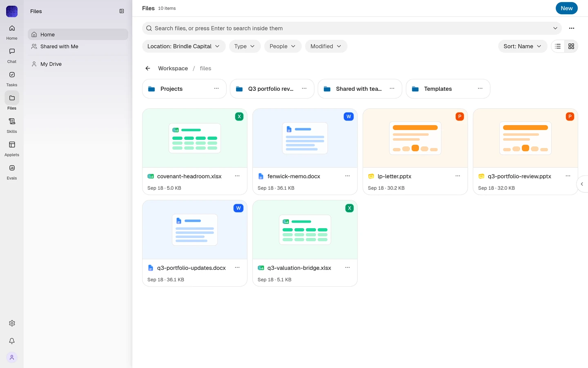Open the Shared with tea... folder
588x368 pixels.
360,89
